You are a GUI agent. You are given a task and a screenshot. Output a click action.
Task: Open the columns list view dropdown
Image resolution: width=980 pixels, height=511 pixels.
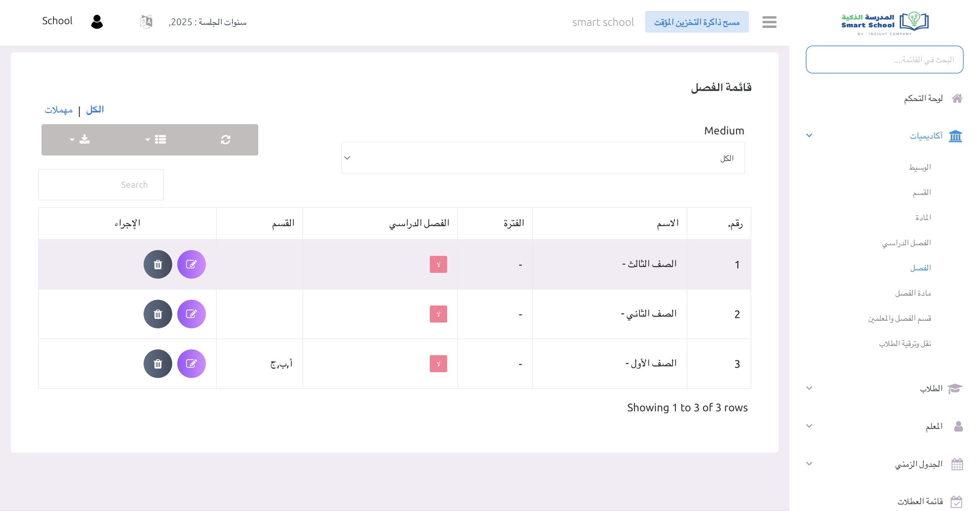pyautogui.click(x=156, y=139)
